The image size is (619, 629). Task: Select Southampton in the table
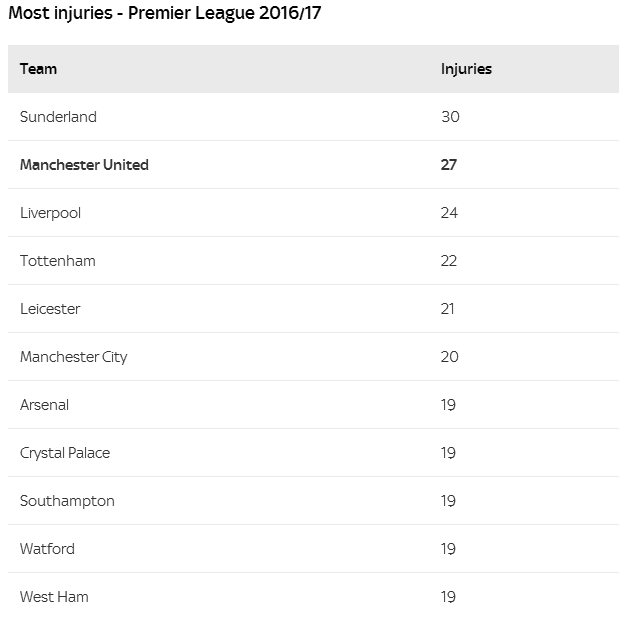pos(67,501)
